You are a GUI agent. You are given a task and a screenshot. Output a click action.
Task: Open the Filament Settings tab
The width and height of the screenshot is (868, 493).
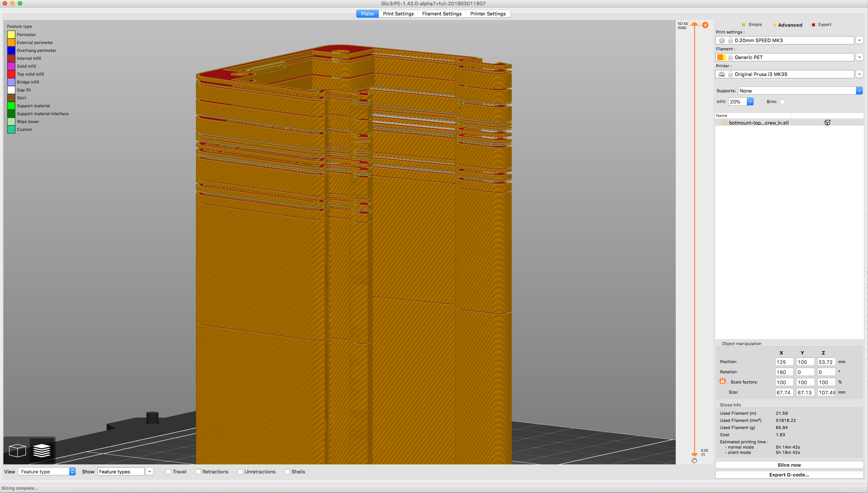pyautogui.click(x=442, y=14)
